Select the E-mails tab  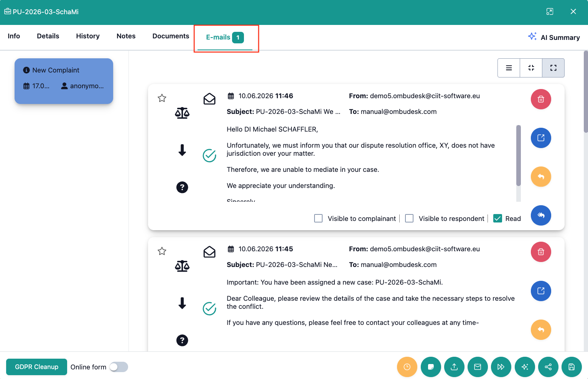tap(225, 38)
